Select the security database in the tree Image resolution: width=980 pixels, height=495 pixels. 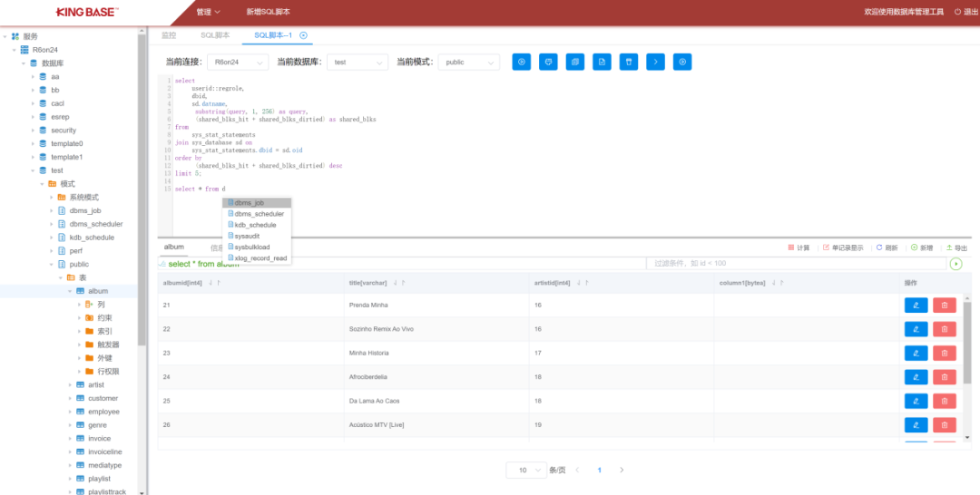click(x=64, y=131)
